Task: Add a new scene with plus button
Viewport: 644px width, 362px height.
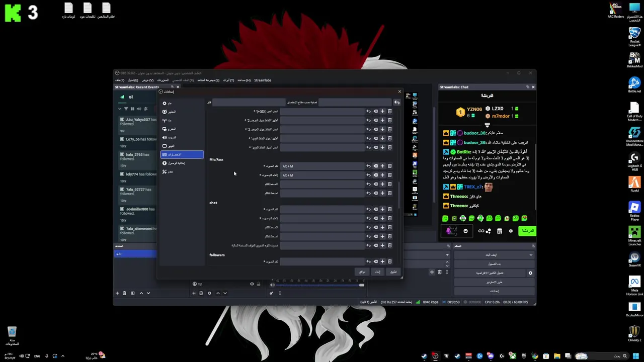Action: [x=117, y=293]
